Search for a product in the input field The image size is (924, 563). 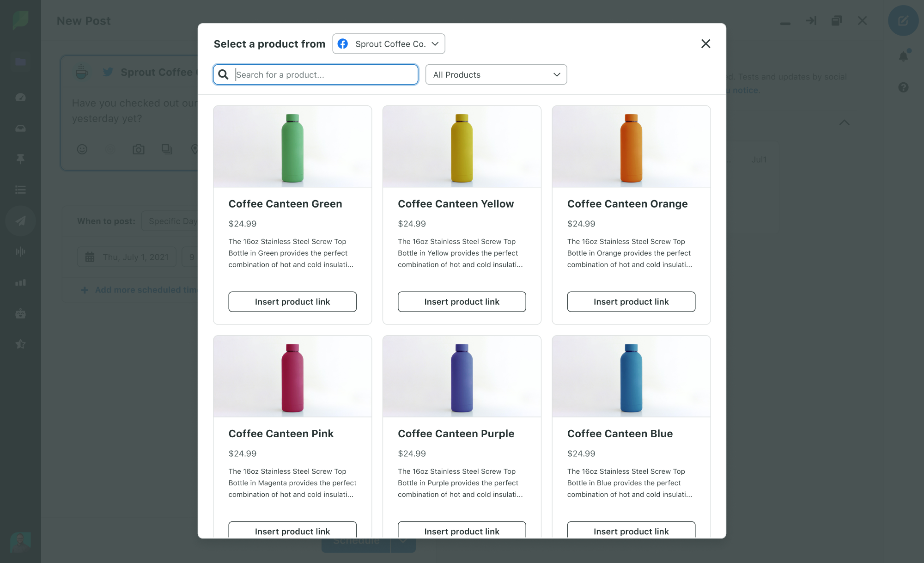(x=316, y=74)
